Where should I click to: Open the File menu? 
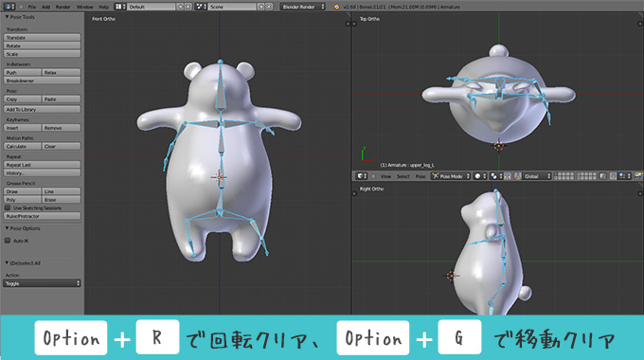(x=32, y=7)
